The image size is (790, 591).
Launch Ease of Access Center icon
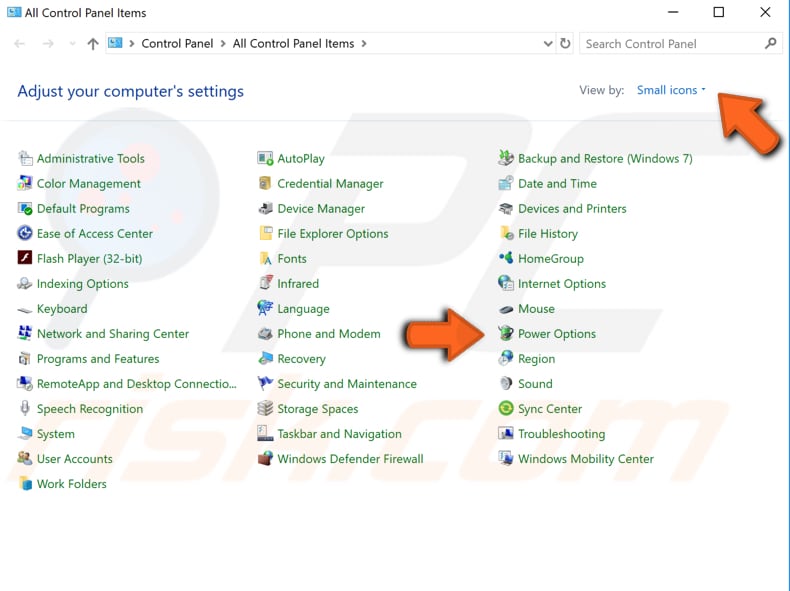25,233
